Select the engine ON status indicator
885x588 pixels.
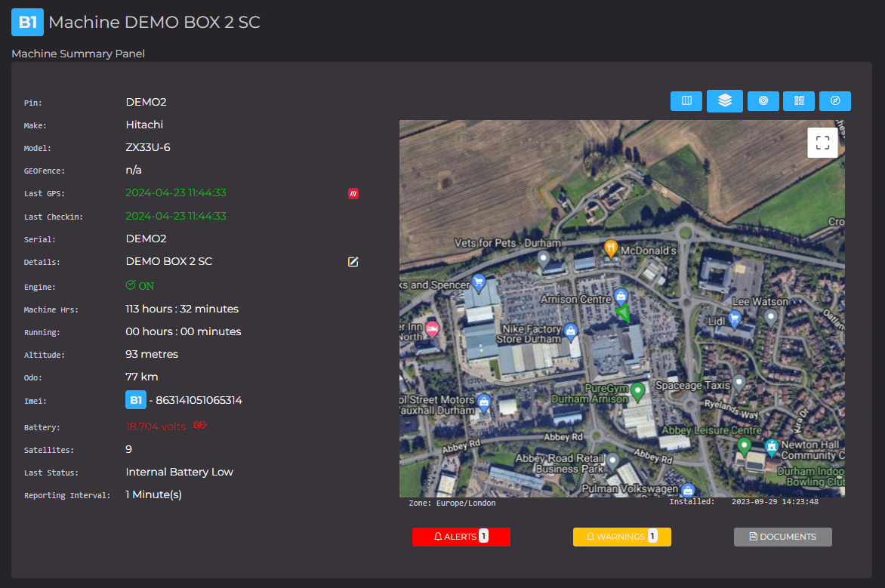[x=140, y=286]
